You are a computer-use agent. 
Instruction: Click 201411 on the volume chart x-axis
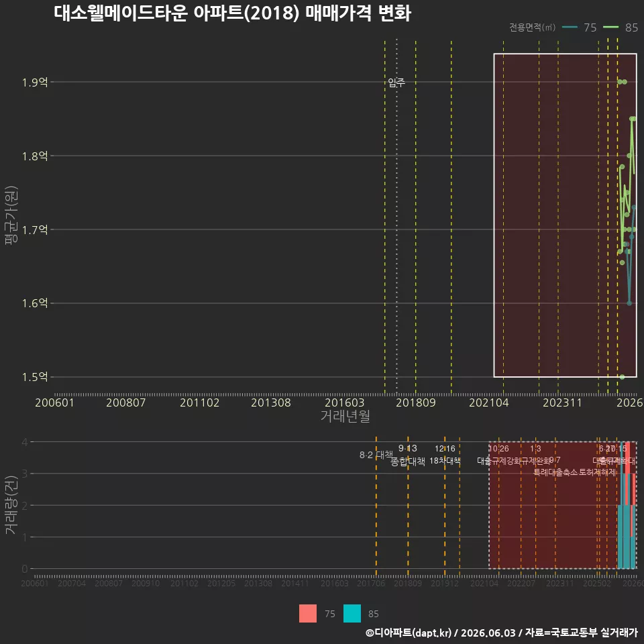295,583
